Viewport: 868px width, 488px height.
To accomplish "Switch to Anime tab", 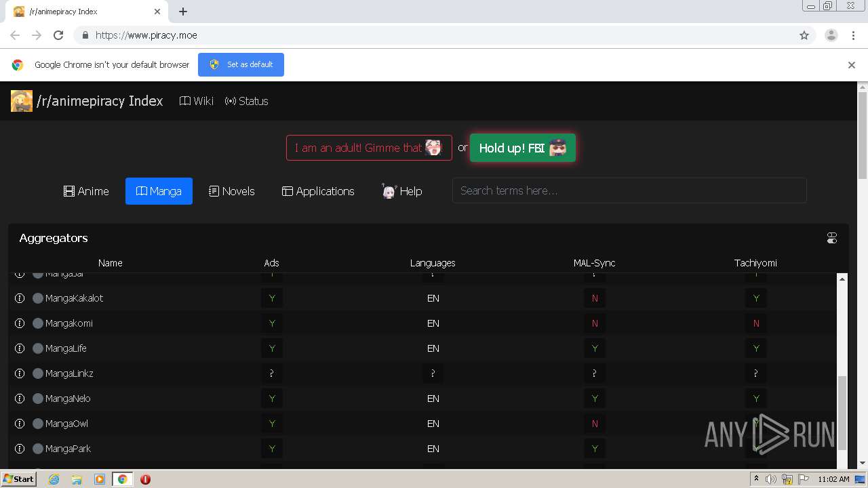I will click(x=86, y=191).
